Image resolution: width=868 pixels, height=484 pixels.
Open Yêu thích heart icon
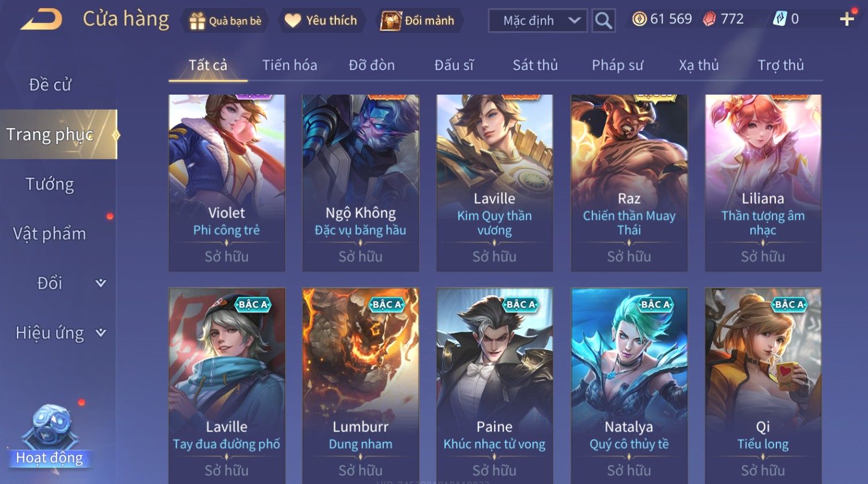tap(293, 21)
